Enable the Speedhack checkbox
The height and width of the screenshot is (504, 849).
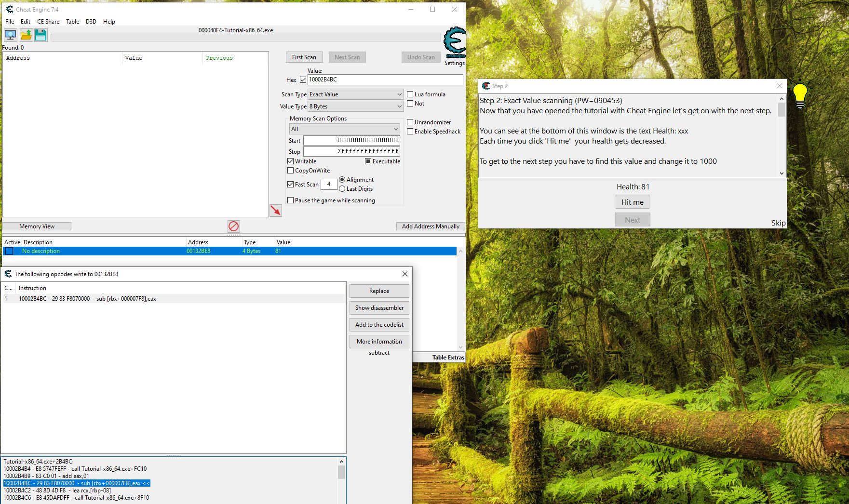410,132
